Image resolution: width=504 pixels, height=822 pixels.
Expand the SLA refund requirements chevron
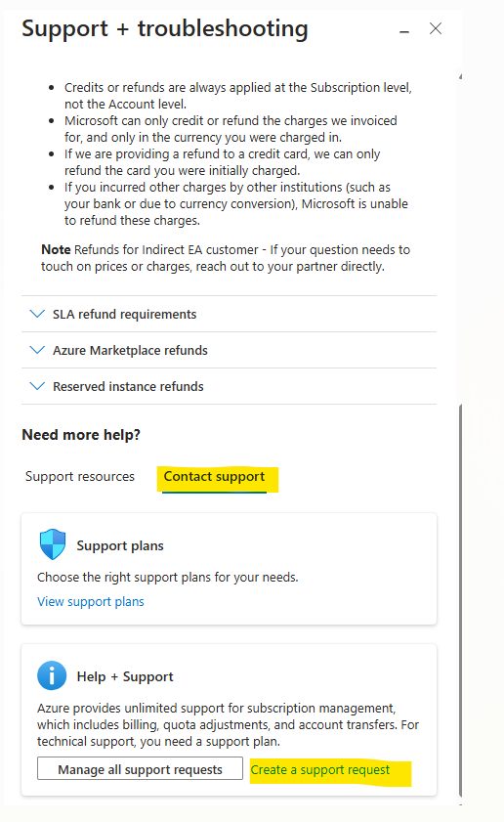(37, 314)
